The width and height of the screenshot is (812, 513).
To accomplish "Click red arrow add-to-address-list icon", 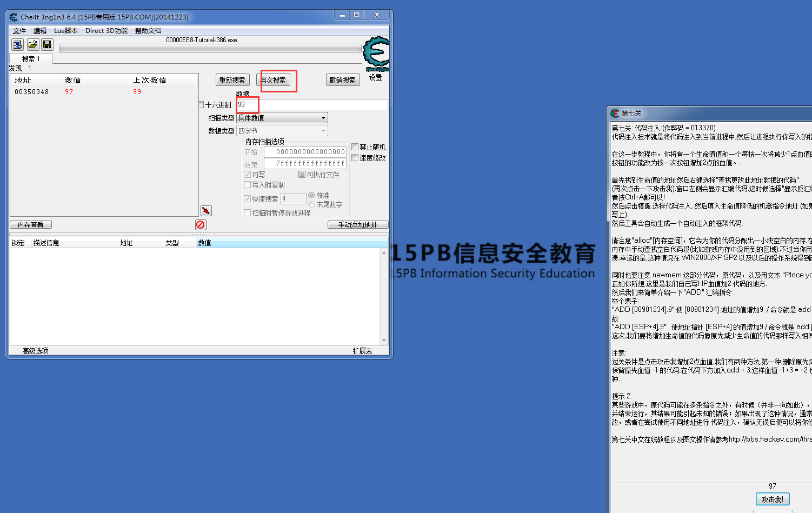I will pos(206,211).
